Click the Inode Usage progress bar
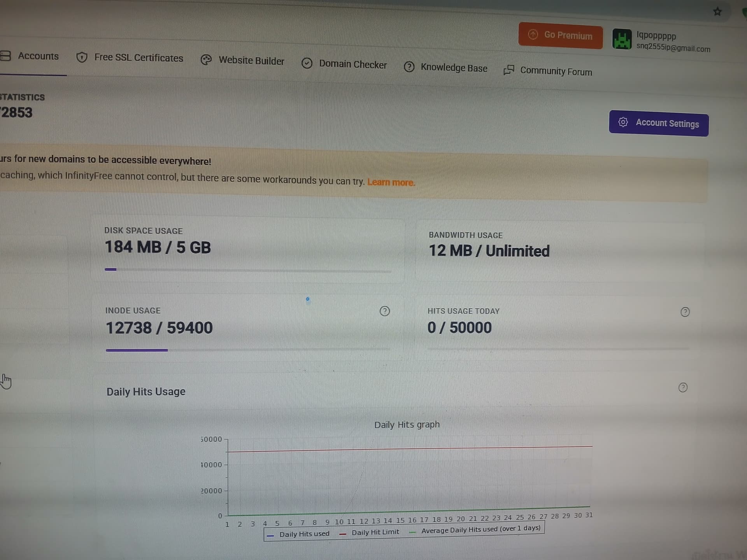 248,350
